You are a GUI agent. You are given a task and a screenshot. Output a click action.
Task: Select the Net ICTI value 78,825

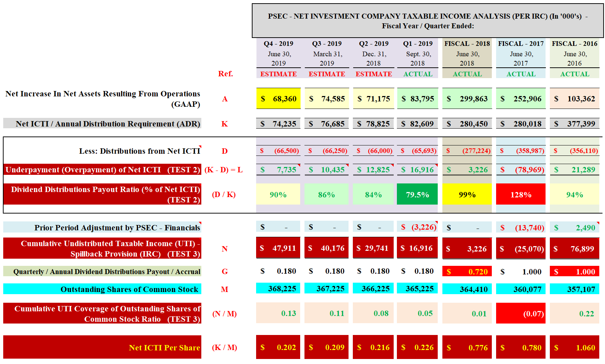click(x=374, y=124)
